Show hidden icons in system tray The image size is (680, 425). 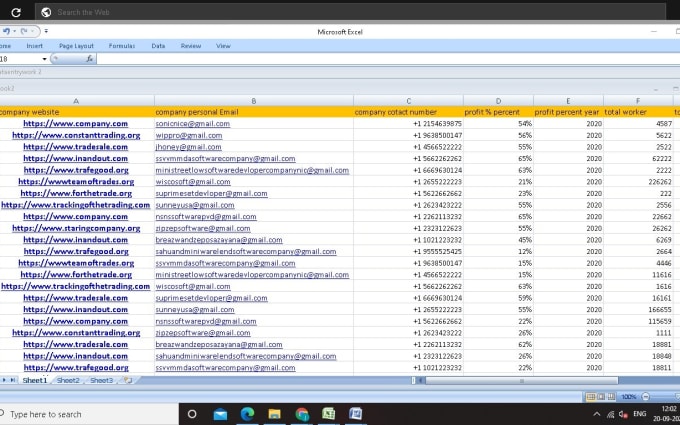[x=597, y=414]
